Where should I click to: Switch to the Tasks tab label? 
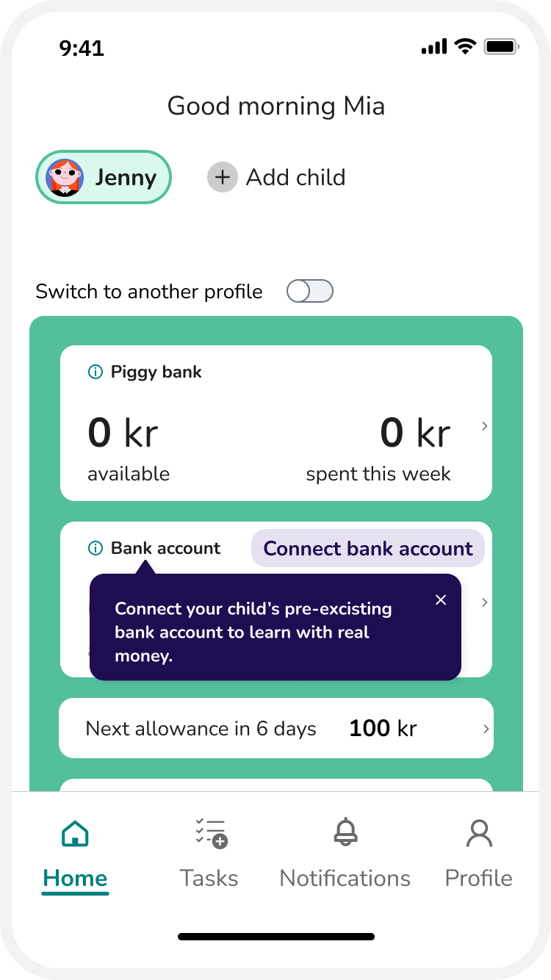coord(209,878)
